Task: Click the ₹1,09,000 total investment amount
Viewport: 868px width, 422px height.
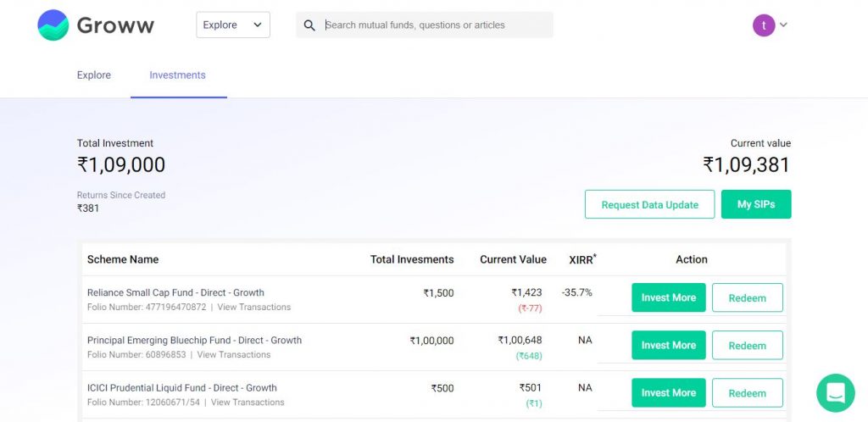Action: tap(121, 165)
